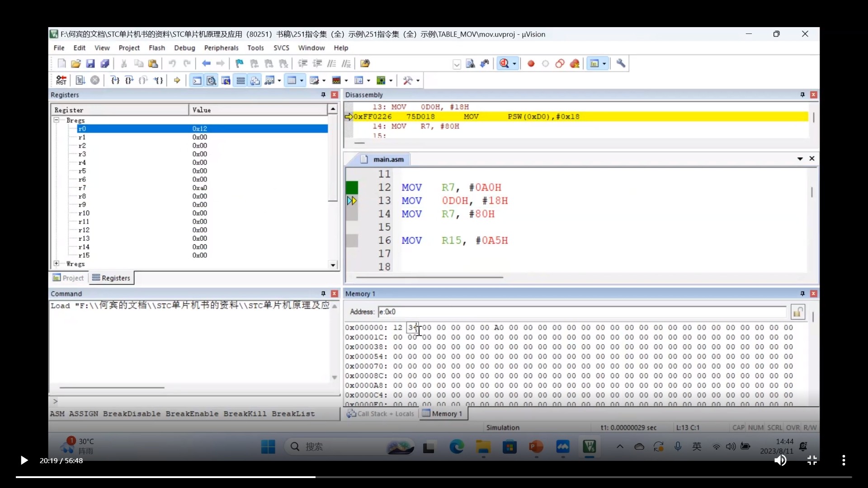Toggle the Disassembly Window button
This screenshot has width=868, height=488.
(212, 80)
